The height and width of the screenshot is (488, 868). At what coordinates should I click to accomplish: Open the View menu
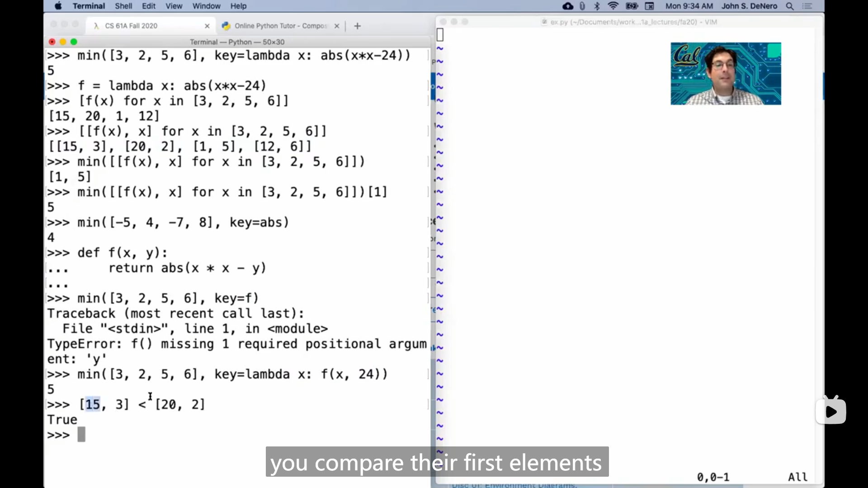pos(174,6)
